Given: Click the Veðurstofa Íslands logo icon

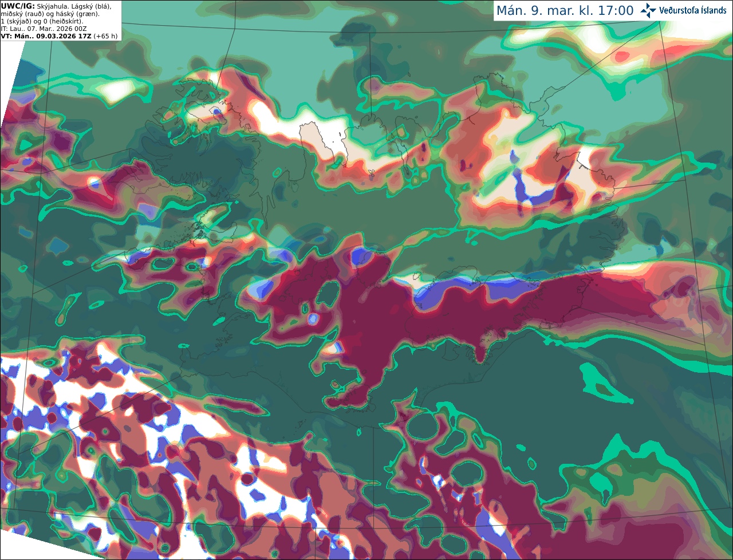Looking at the screenshot, I should coord(648,10).
